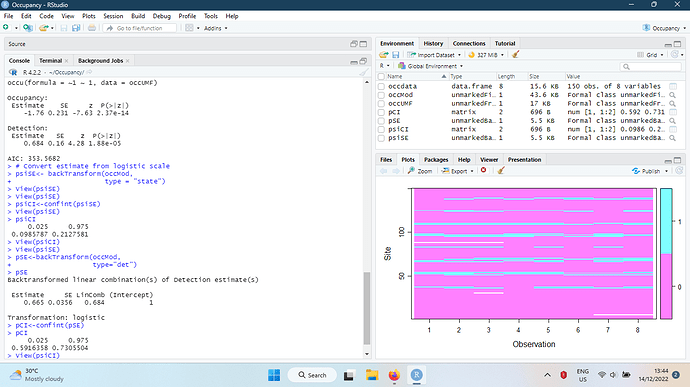Screen dimensions: 690x387
Task: Open Firefox from the taskbar
Action: pos(394,375)
